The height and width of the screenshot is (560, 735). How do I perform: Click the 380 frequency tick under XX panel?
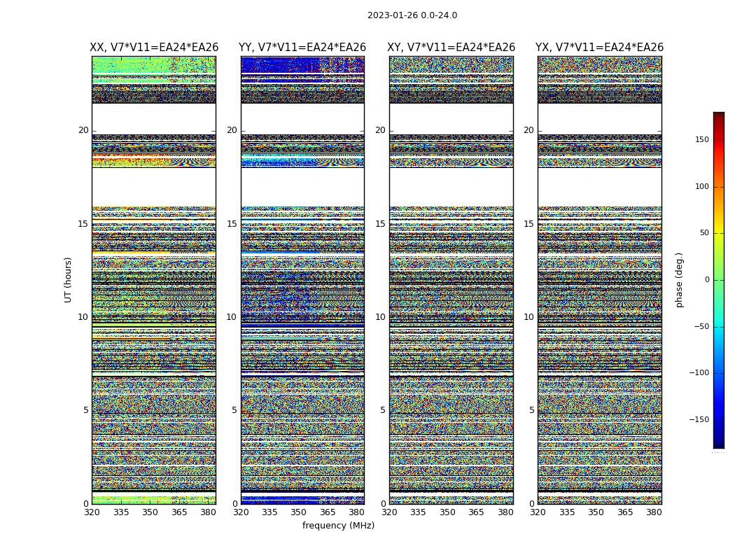click(208, 512)
